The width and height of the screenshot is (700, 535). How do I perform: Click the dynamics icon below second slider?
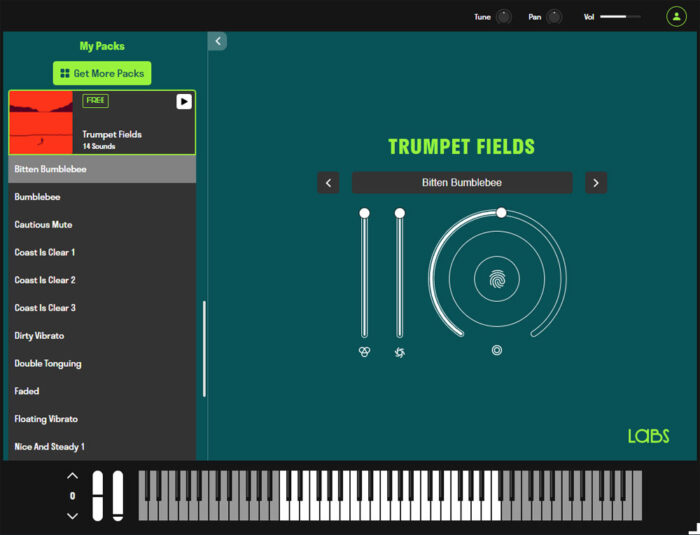click(x=400, y=352)
